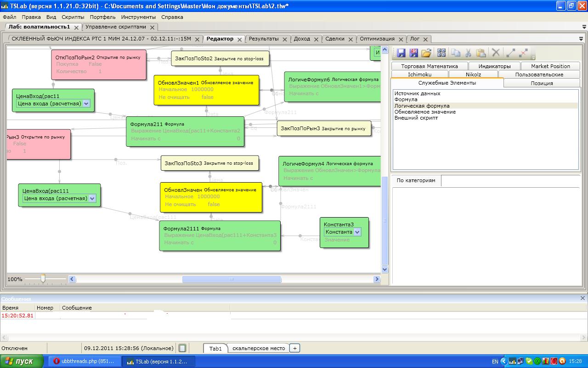Select the По категориям tab
Viewport: 588px width, 368px height.
click(x=416, y=180)
